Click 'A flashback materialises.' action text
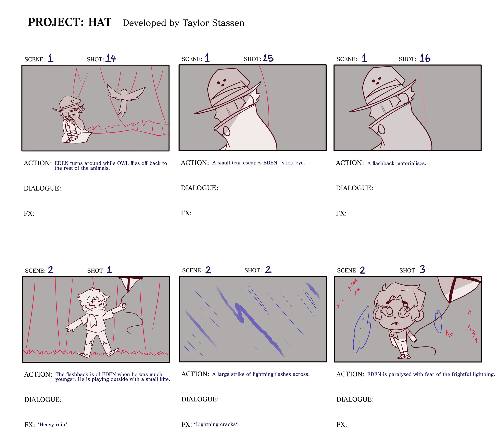 point(397,163)
